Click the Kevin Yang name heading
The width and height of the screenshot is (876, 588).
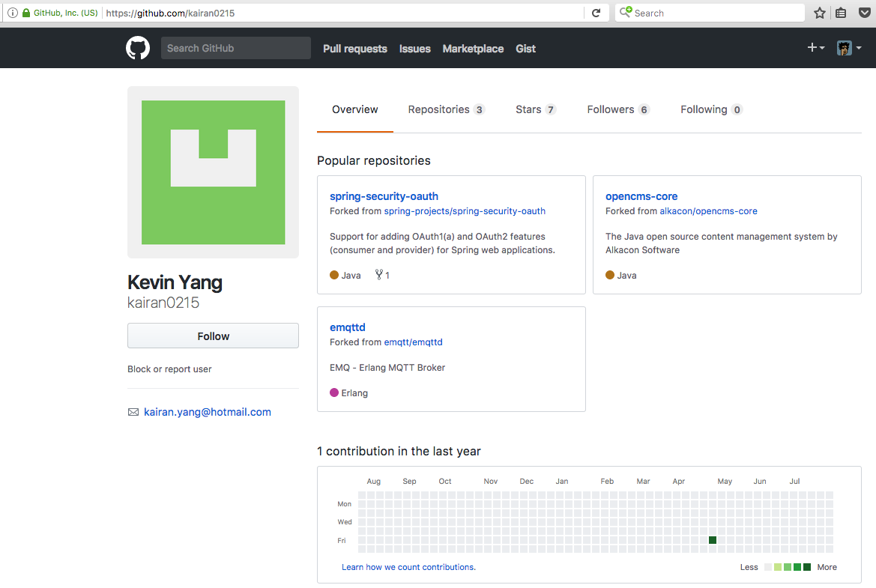point(175,282)
